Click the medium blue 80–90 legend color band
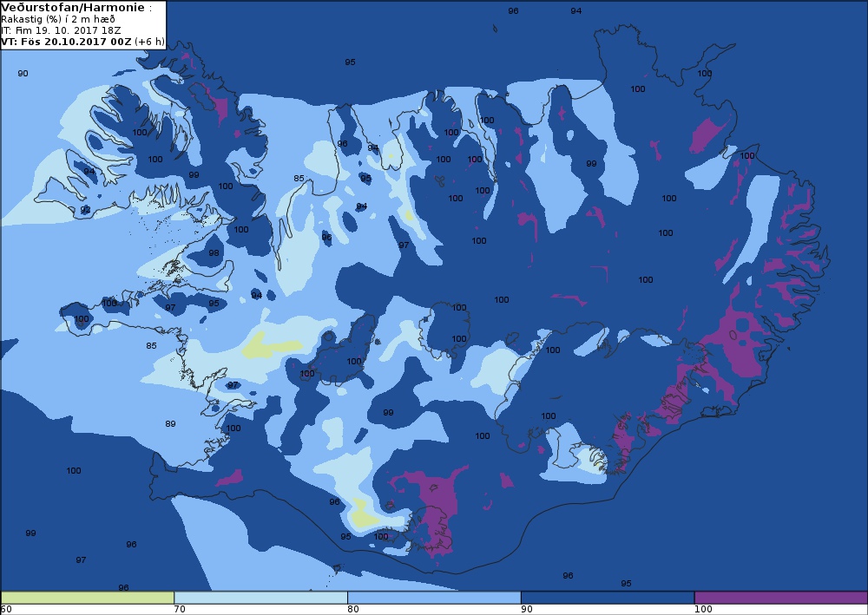The image size is (868, 615). point(434,598)
